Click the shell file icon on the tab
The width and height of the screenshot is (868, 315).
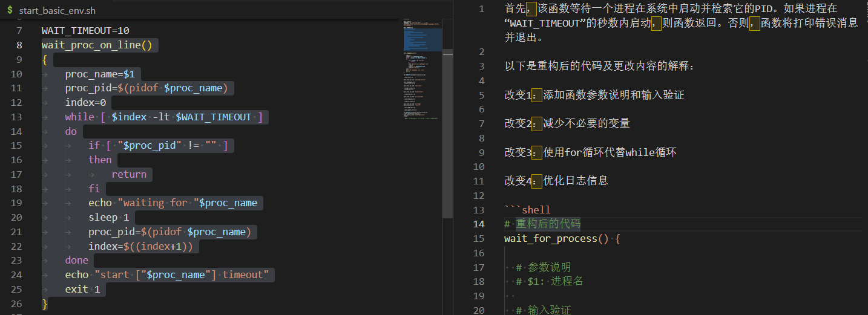click(10, 10)
